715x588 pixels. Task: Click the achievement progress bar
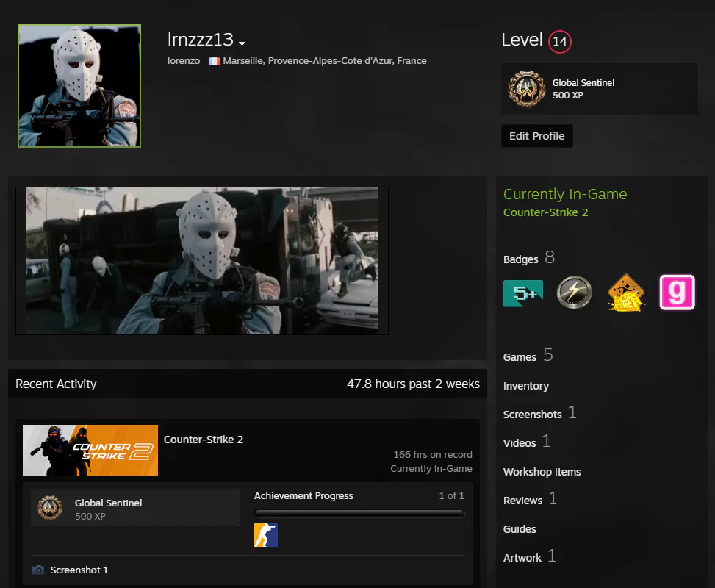359,513
